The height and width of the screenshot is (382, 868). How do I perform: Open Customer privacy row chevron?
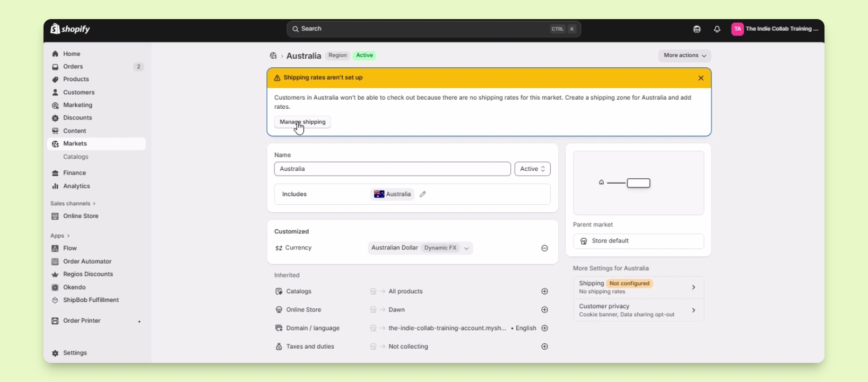pyautogui.click(x=694, y=310)
